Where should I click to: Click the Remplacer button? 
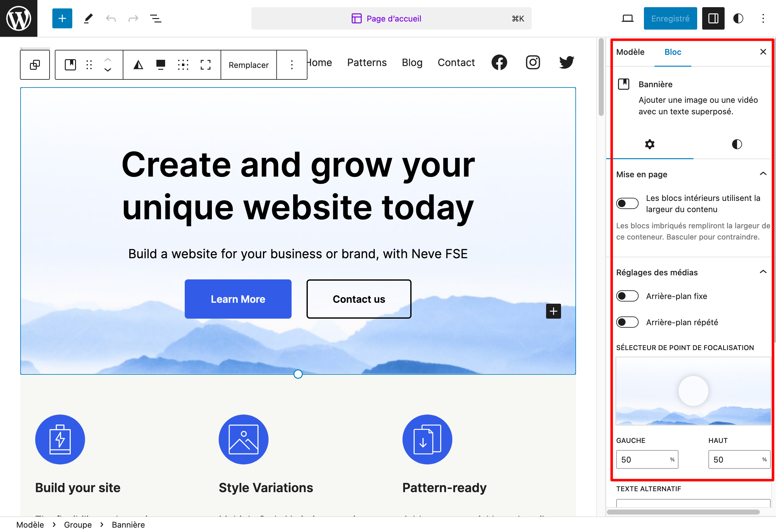248,65
